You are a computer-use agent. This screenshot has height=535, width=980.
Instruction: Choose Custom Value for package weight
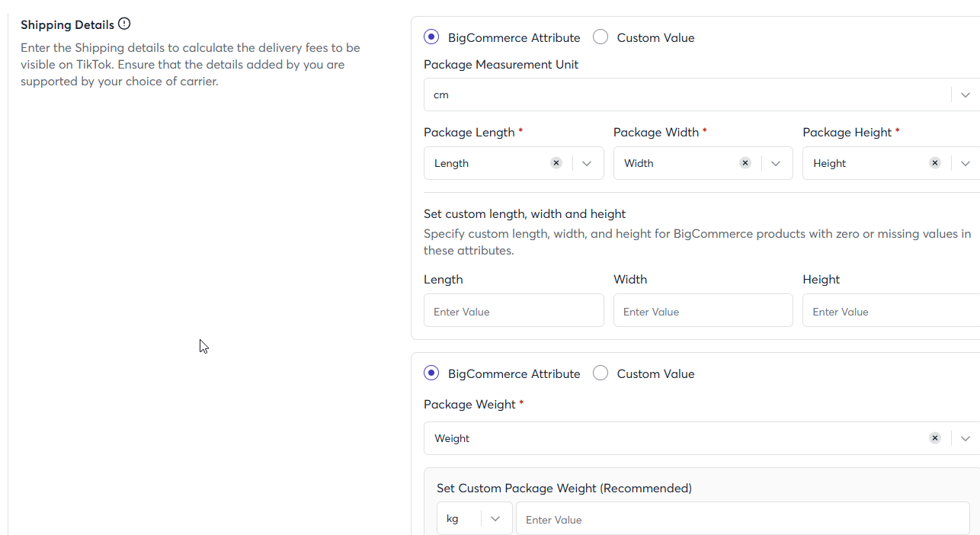600,373
